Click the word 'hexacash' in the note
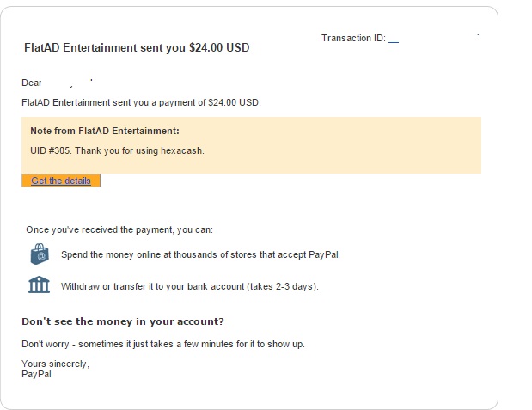The image size is (532, 410). [x=187, y=150]
